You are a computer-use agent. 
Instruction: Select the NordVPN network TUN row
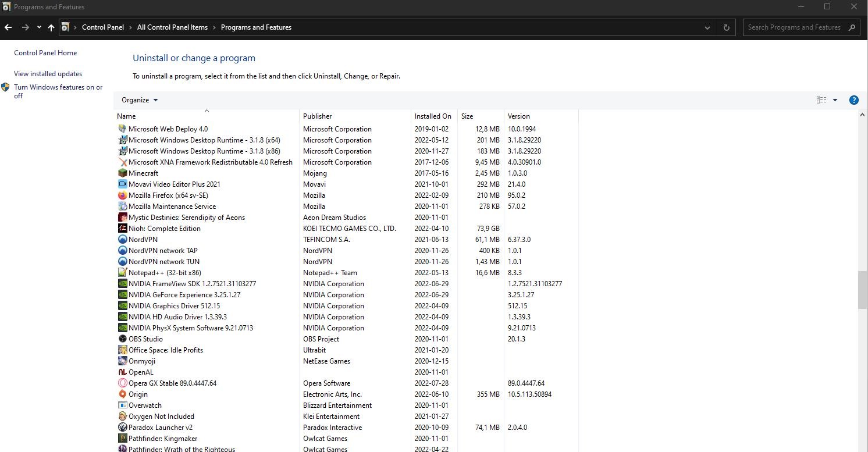tap(347, 262)
